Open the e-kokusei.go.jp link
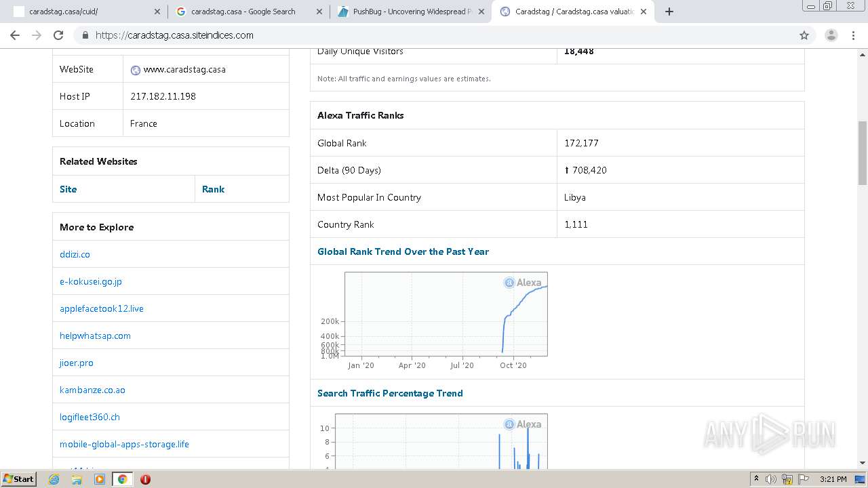 91,281
